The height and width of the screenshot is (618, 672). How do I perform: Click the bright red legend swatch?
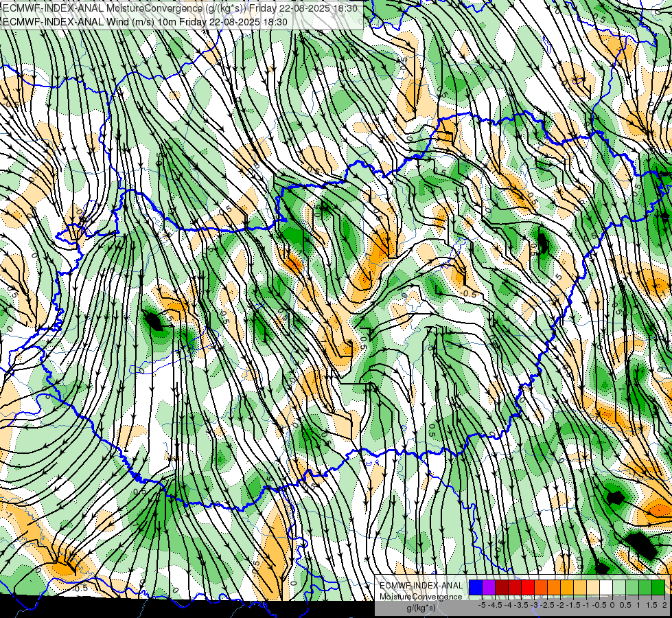[x=528, y=587]
